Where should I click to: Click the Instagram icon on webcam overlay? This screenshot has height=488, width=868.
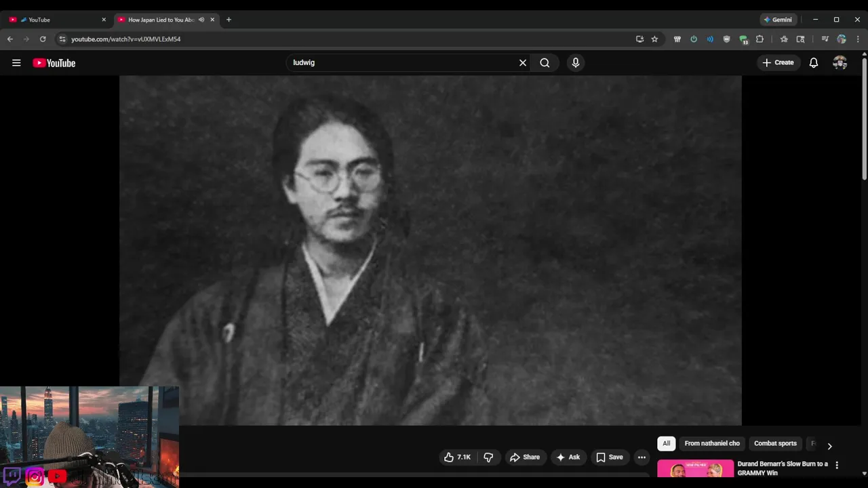[x=35, y=476]
